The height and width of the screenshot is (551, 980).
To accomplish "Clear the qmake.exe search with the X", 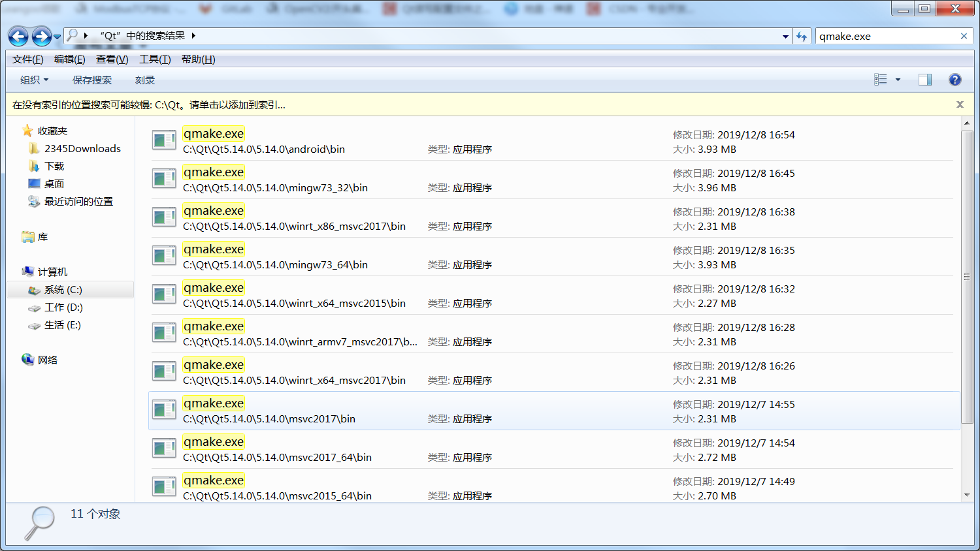I will coord(964,36).
